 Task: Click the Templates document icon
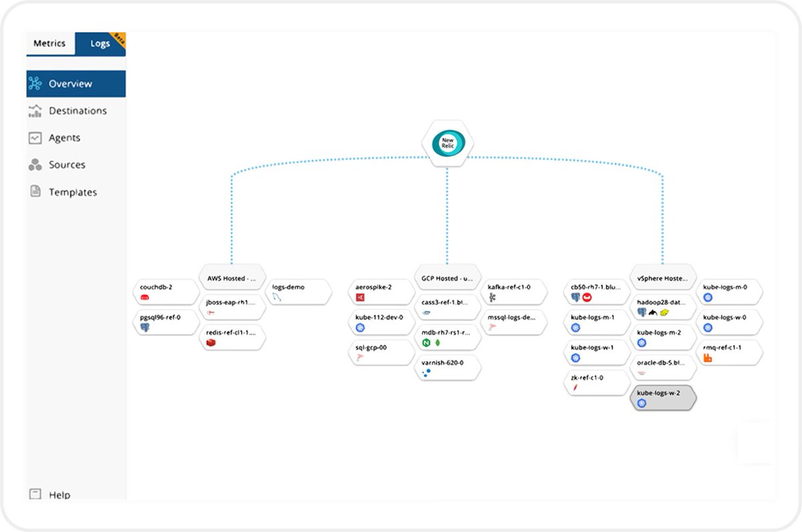[35, 192]
